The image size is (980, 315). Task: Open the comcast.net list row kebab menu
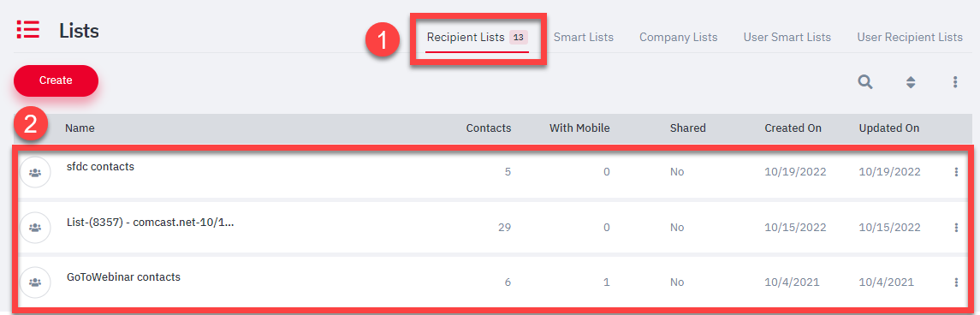click(956, 228)
